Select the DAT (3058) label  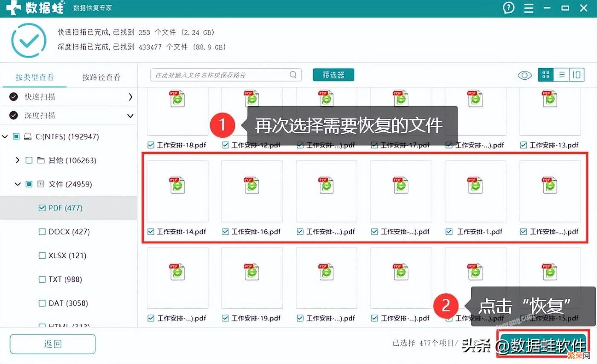coord(68,303)
